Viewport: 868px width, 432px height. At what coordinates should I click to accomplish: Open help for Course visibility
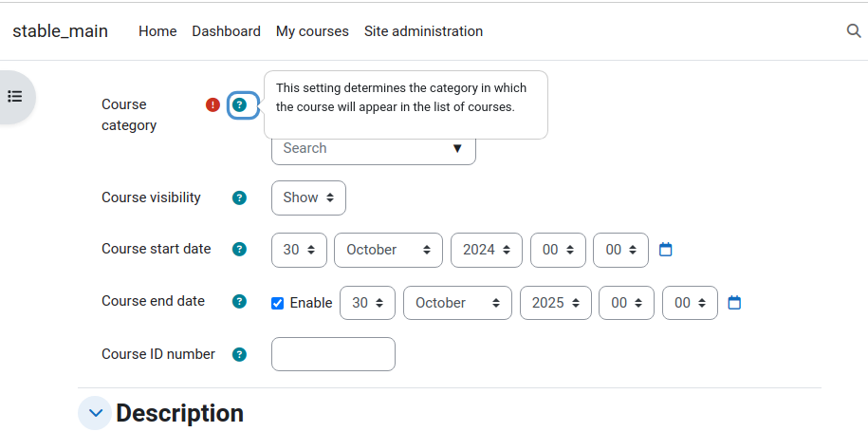point(239,197)
